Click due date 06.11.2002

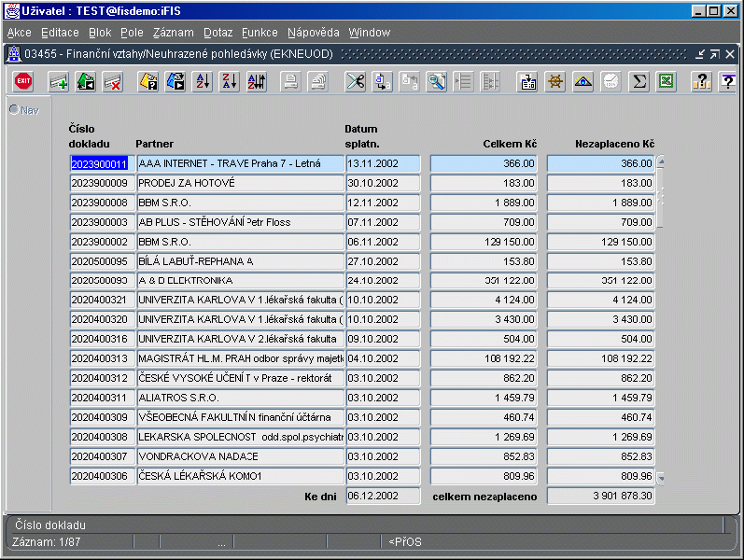[x=383, y=242]
